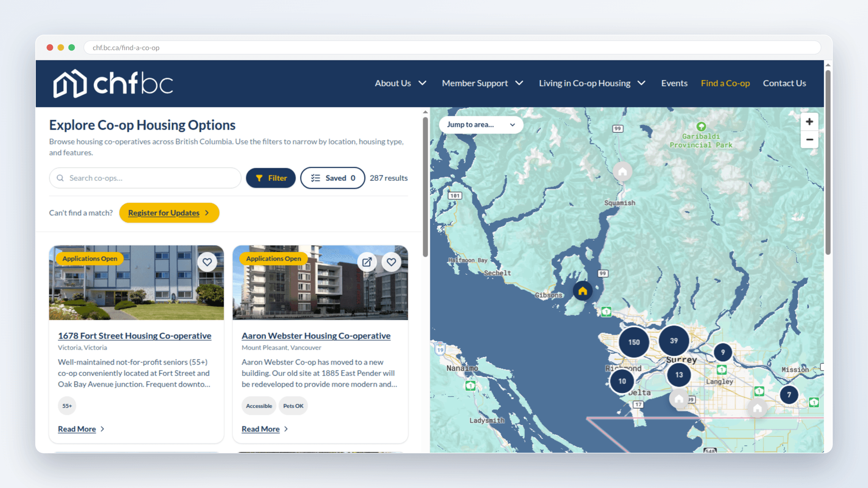The height and width of the screenshot is (488, 868).
Task: Zoom in on the map
Action: (x=809, y=122)
